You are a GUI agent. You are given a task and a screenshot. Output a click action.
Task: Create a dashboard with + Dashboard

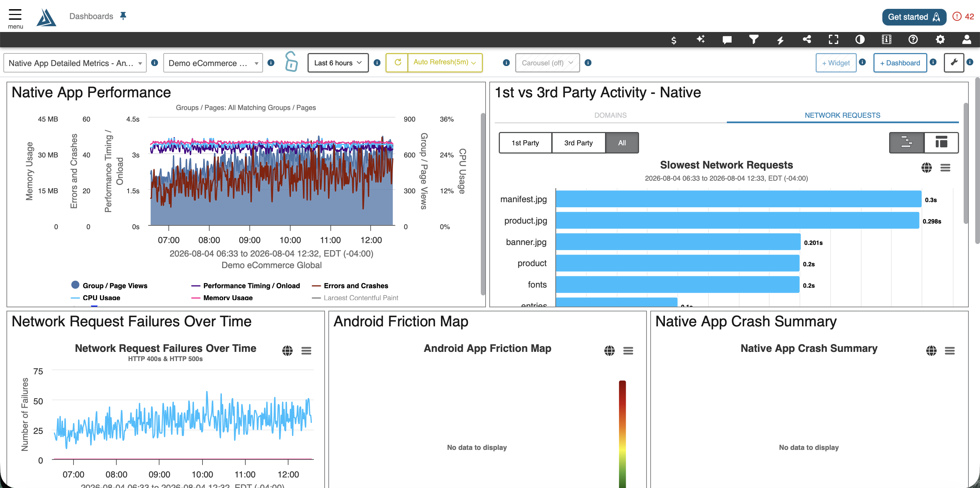click(900, 63)
